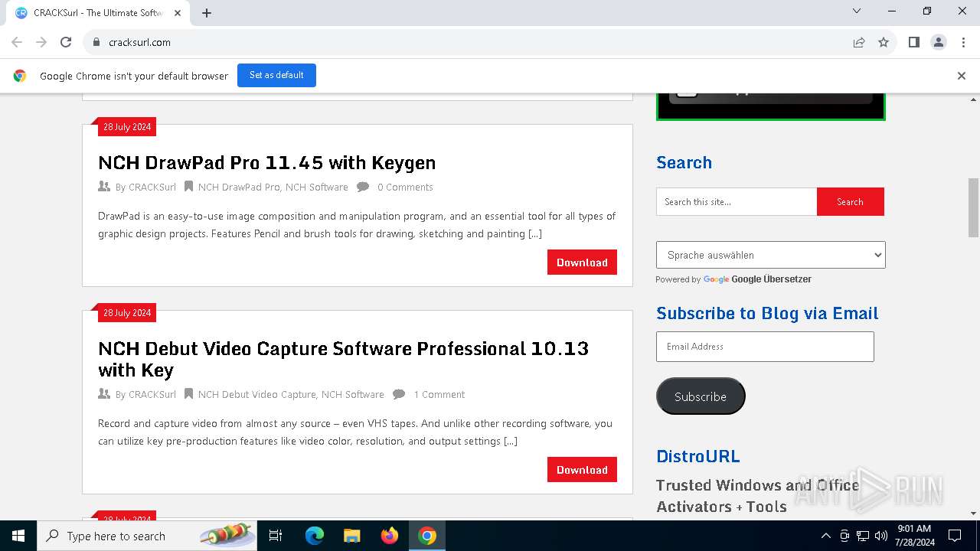Click the browser forward arrow
The width and height of the screenshot is (980, 551).
[x=41, y=42]
